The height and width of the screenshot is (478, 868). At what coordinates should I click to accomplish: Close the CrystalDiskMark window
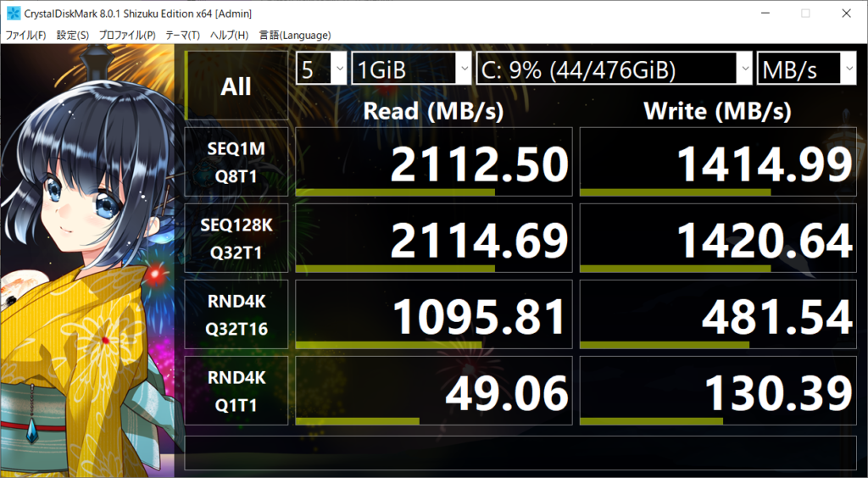point(847,14)
